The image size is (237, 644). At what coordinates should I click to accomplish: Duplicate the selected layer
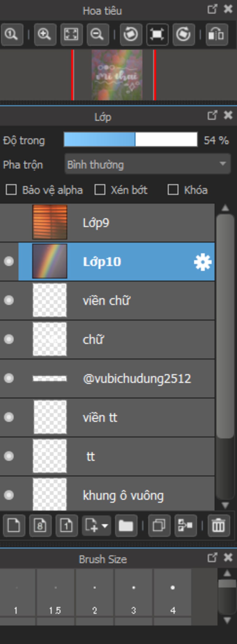(159, 526)
